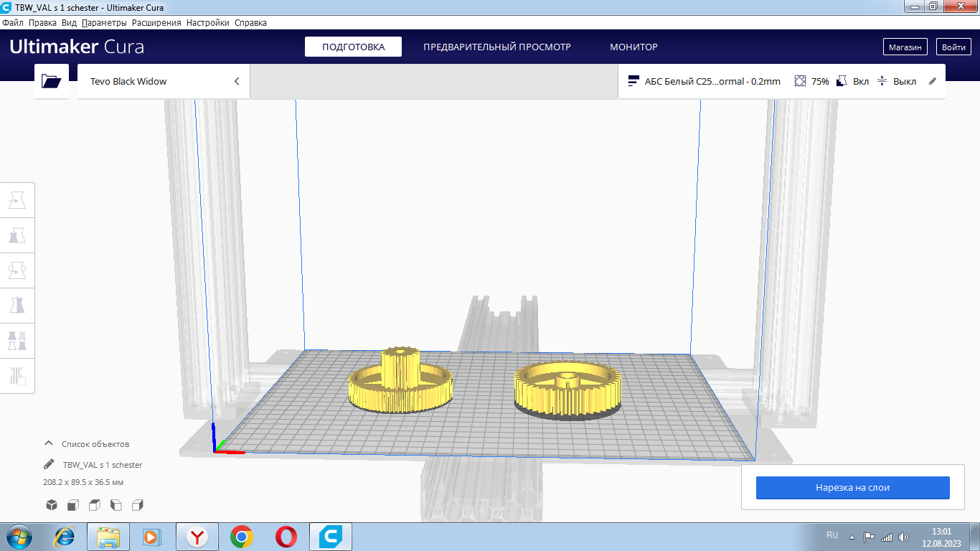Click the print profile layers icon
This screenshot has height=551, width=980.
(x=633, y=81)
